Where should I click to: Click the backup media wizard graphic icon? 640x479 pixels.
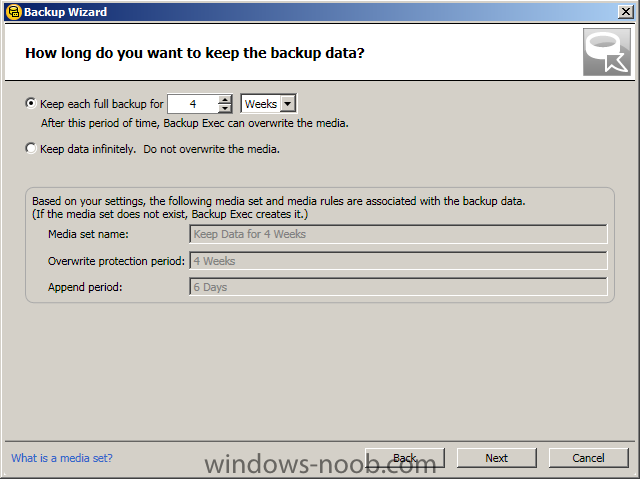coord(607,52)
